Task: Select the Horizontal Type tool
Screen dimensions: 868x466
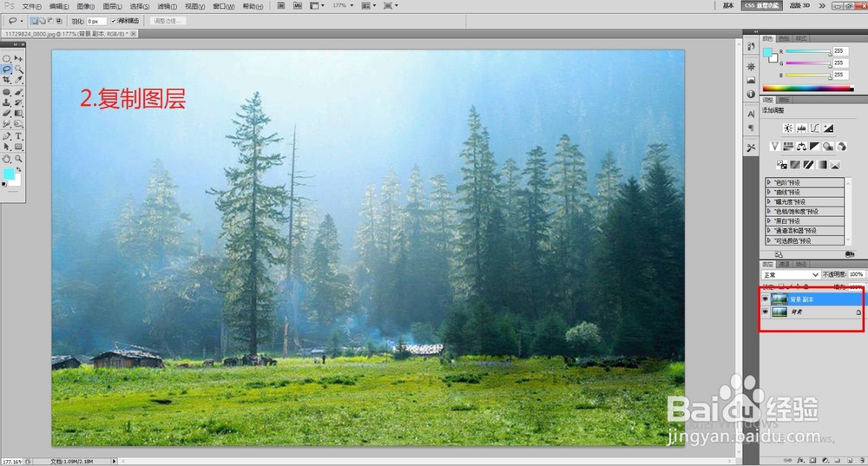Action: [x=19, y=136]
